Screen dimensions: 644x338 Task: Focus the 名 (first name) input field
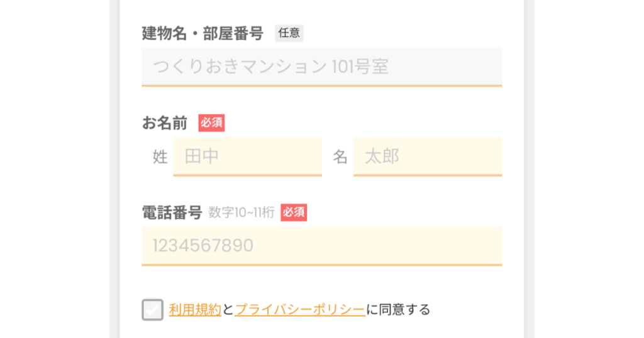(428, 156)
